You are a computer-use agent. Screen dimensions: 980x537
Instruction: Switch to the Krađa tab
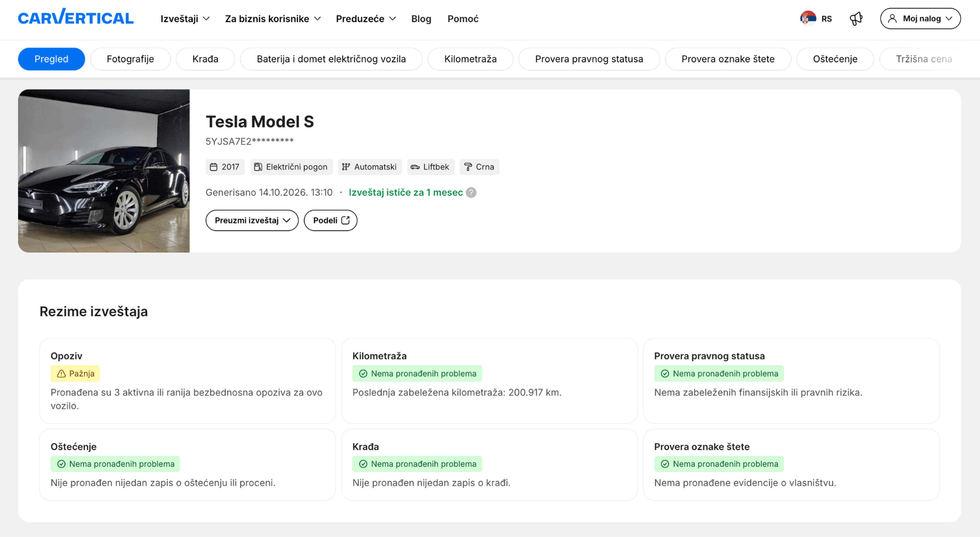[205, 59]
